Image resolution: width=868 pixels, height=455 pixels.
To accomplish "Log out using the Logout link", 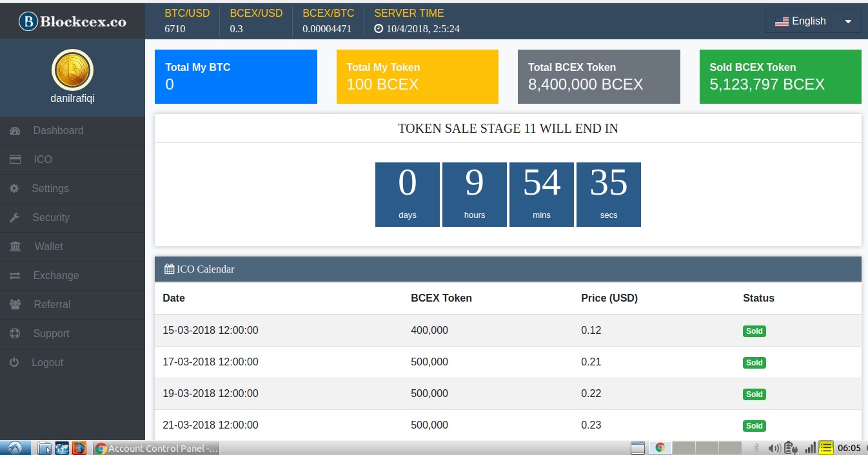I will [72, 363].
